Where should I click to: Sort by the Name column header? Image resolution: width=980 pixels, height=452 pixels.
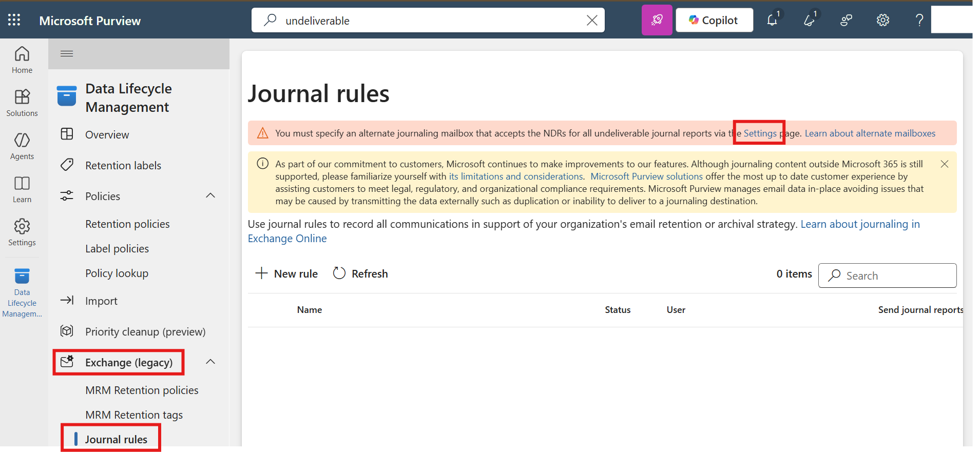tap(310, 310)
